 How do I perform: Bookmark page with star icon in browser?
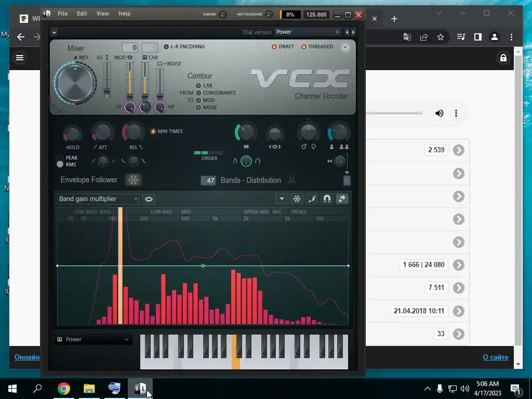click(x=441, y=37)
